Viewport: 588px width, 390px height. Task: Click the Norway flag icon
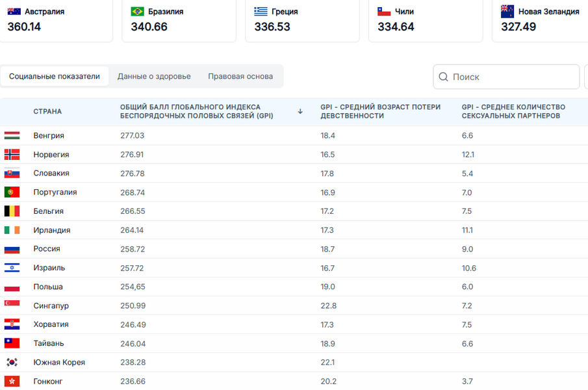click(12, 155)
